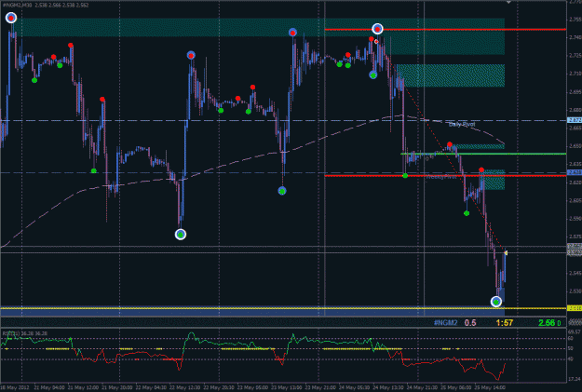Click the Daily Pivot label
This screenshot has width=582, height=392.
(462, 125)
